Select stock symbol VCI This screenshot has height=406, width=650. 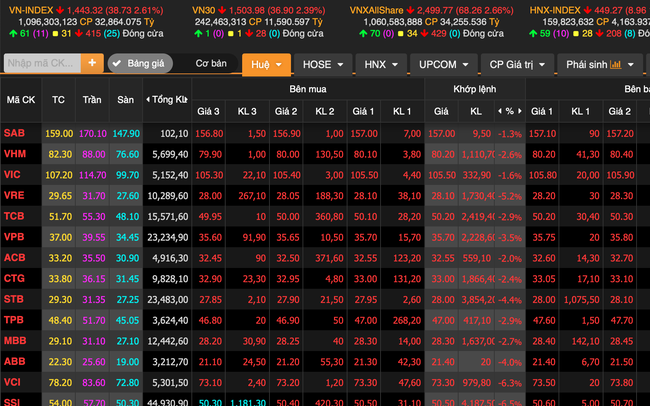pyautogui.click(x=12, y=382)
